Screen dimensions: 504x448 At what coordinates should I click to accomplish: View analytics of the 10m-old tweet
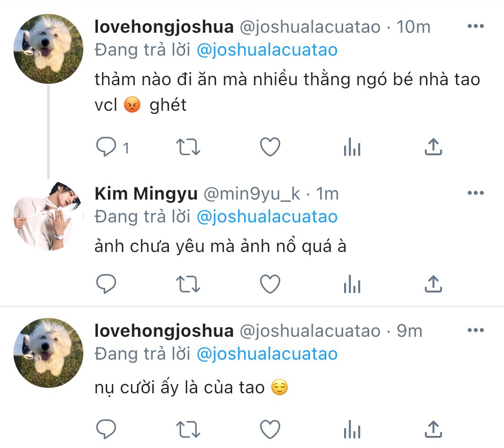click(352, 147)
